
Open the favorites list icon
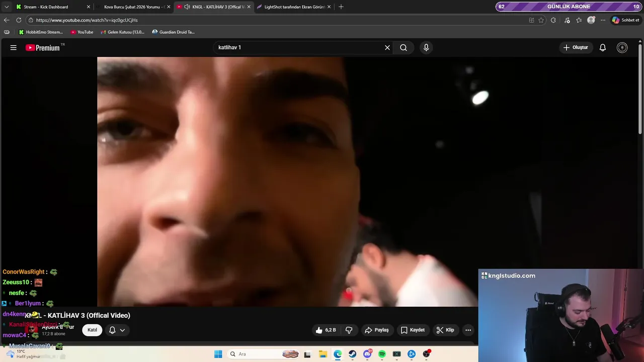(x=579, y=20)
